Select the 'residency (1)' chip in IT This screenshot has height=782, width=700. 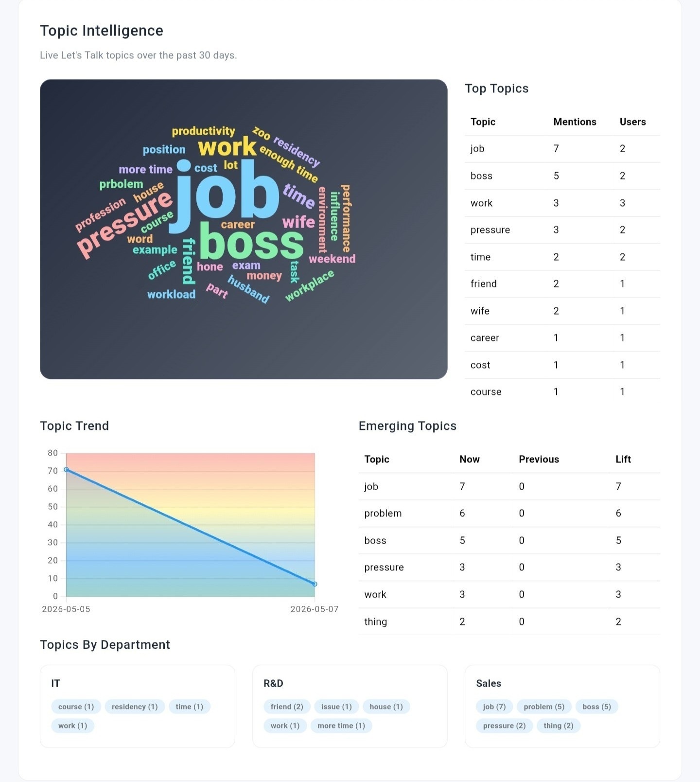[x=135, y=707]
